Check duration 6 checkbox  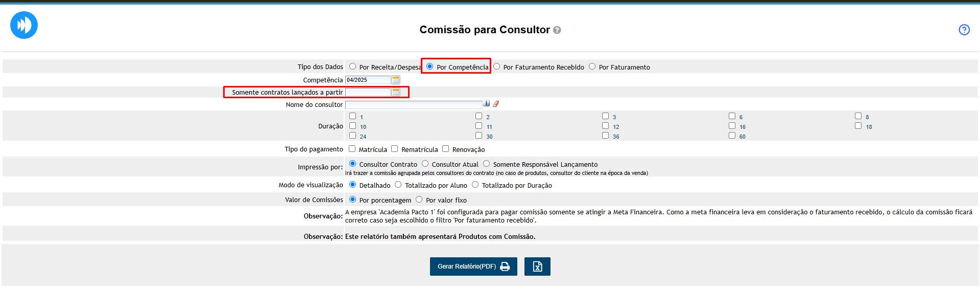pos(732,116)
